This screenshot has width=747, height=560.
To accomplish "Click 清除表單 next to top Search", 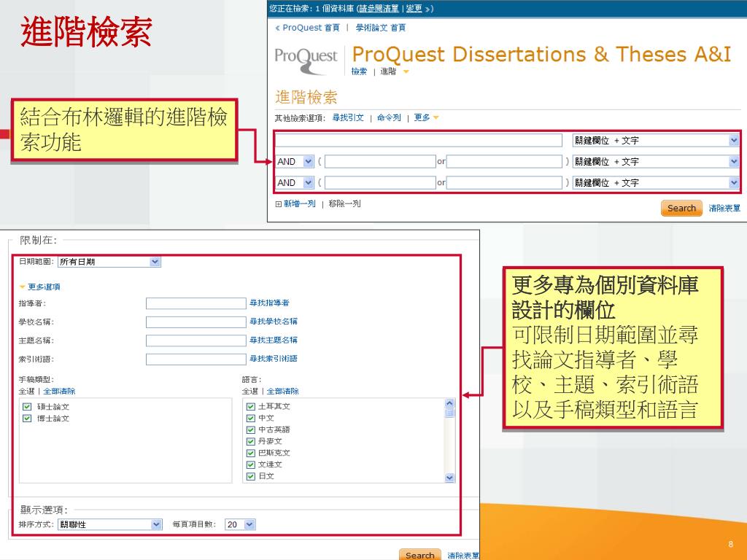I will click(x=724, y=208).
